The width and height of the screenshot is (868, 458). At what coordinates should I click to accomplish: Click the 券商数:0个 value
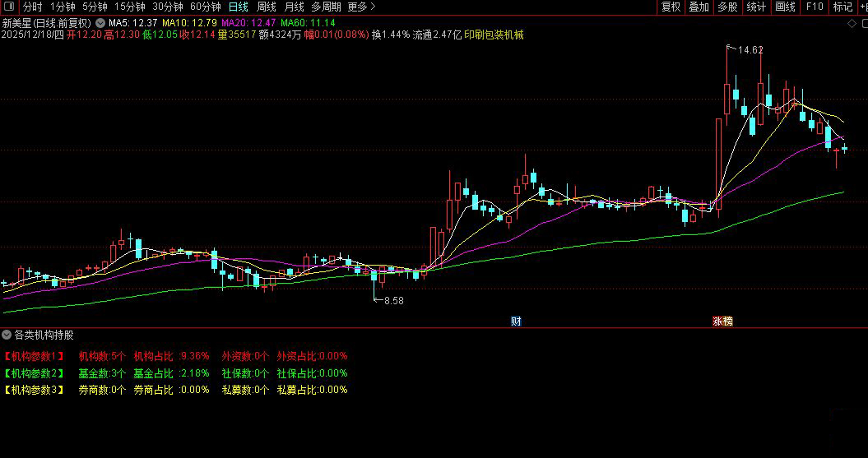(102, 390)
